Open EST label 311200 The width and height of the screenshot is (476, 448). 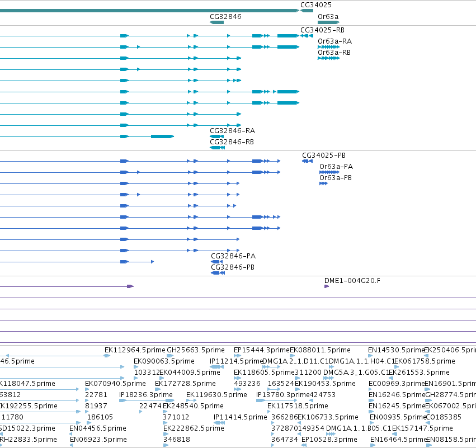[308, 372]
